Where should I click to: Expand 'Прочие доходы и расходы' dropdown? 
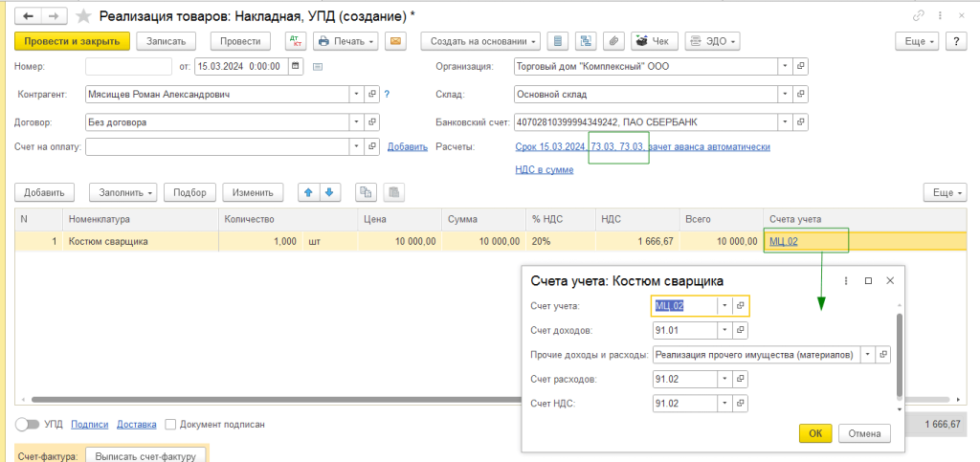868,355
